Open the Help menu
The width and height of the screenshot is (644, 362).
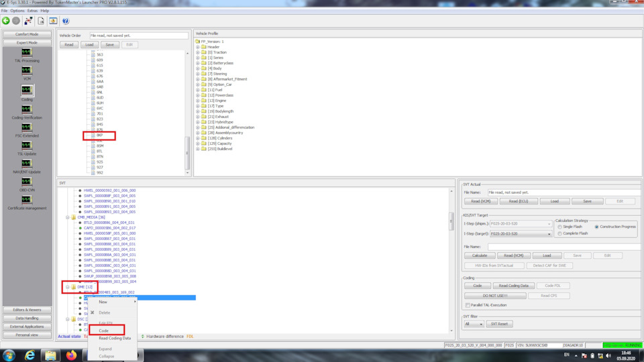[x=45, y=11]
